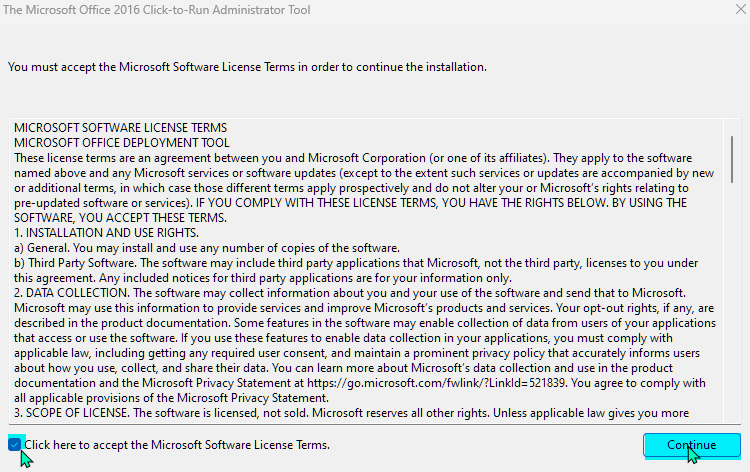The image size is (750, 472).
Task: Click the 'Click here to accept' label text
Action: point(177,445)
